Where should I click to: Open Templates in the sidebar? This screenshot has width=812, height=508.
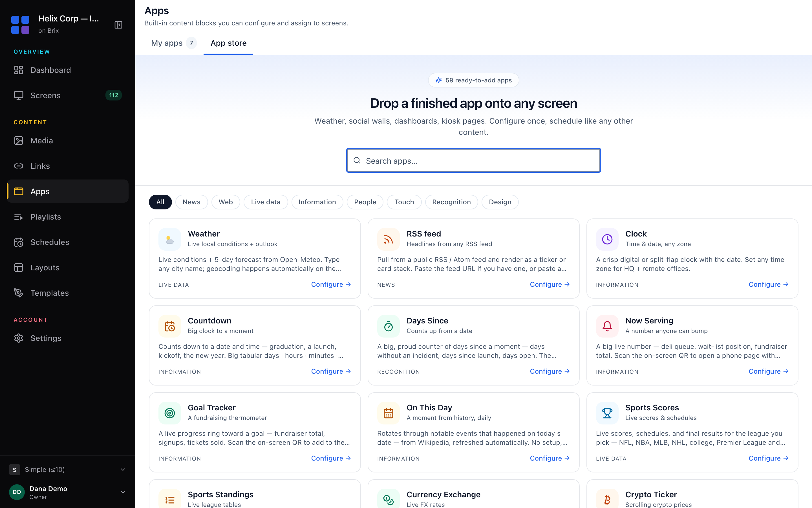[67, 293]
